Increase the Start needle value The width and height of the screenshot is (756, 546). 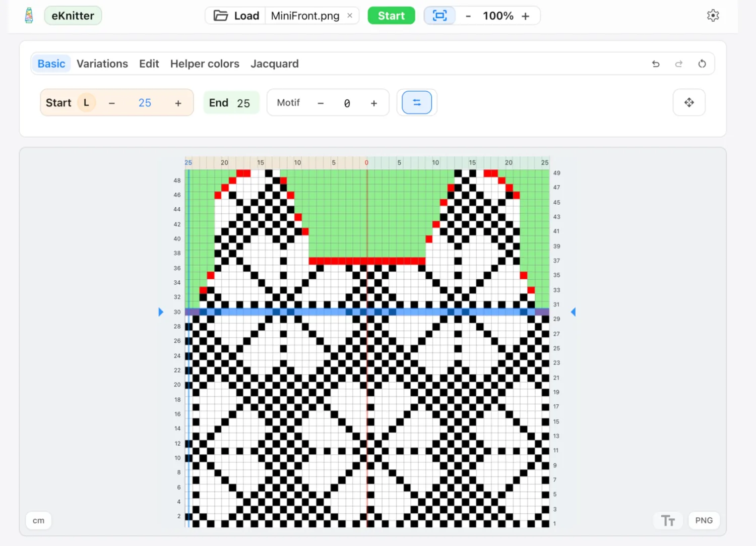click(x=178, y=103)
